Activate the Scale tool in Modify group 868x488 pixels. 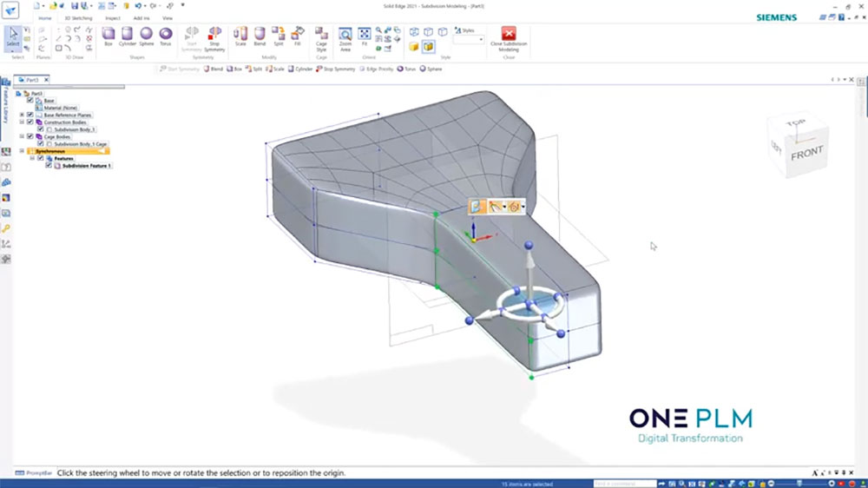tap(240, 36)
